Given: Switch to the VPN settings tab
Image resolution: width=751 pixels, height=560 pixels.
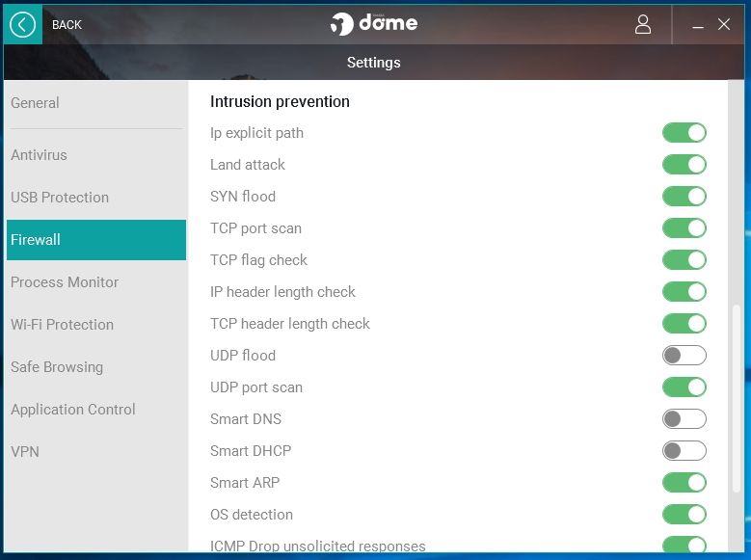Looking at the screenshot, I should (x=25, y=452).
